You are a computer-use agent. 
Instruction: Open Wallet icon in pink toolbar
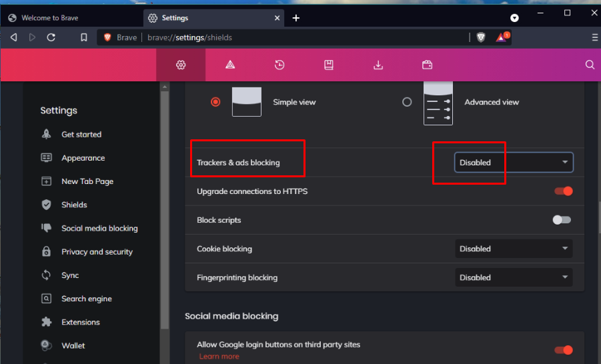click(x=428, y=65)
